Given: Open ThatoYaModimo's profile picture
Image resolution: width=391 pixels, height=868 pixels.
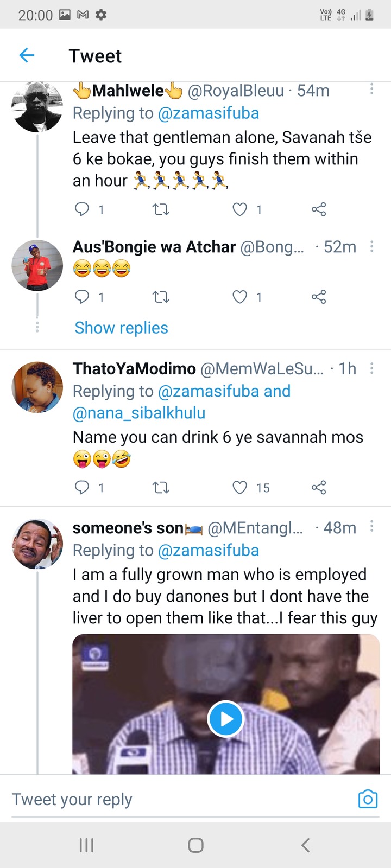Looking at the screenshot, I should [37, 387].
